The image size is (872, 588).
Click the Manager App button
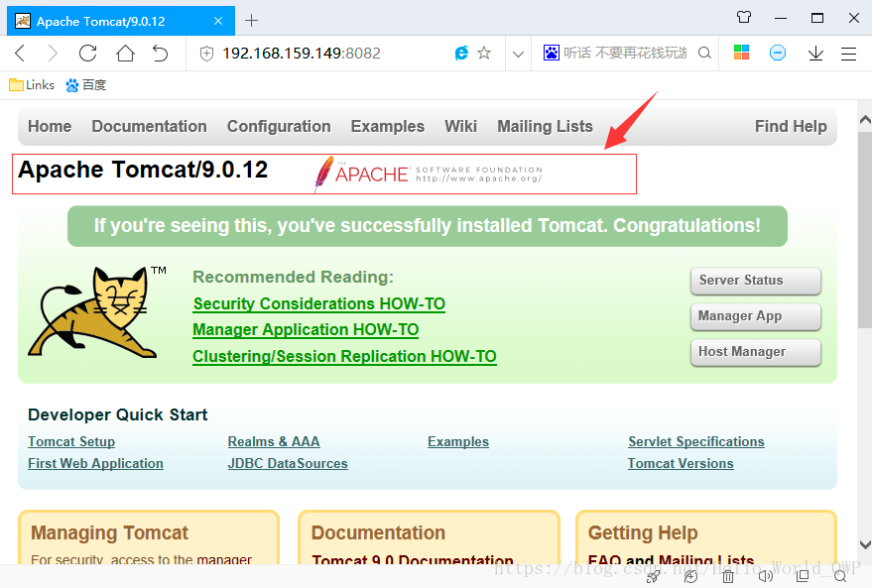point(756,316)
